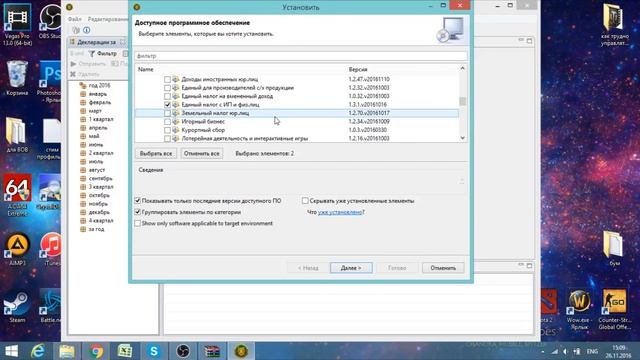The width and height of the screenshot is (640, 360).
Task: Click the год 2016 tree root icon
Action: coord(83,85)
